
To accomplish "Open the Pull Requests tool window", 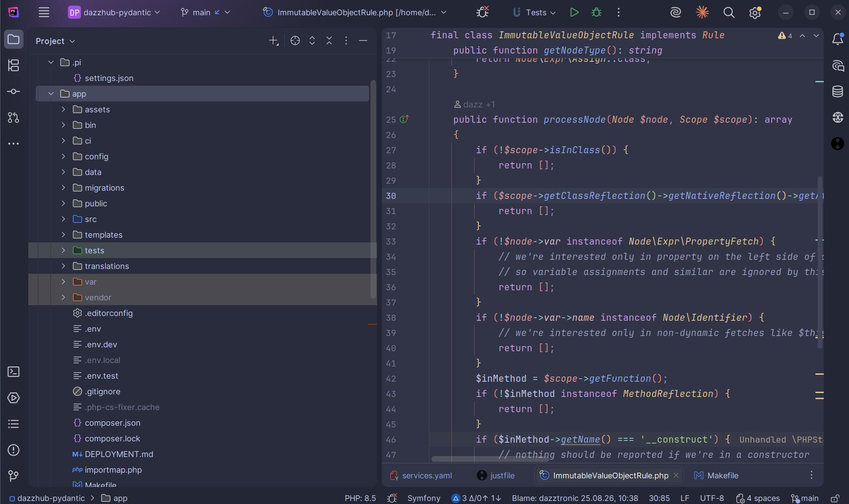I will pos(13,118).
